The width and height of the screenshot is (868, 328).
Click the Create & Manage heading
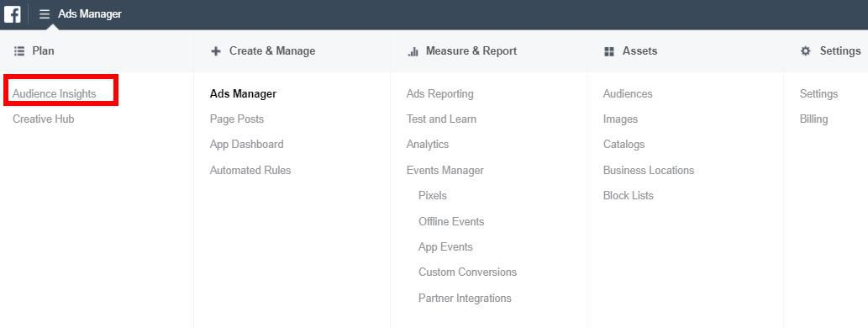[272, 51]
